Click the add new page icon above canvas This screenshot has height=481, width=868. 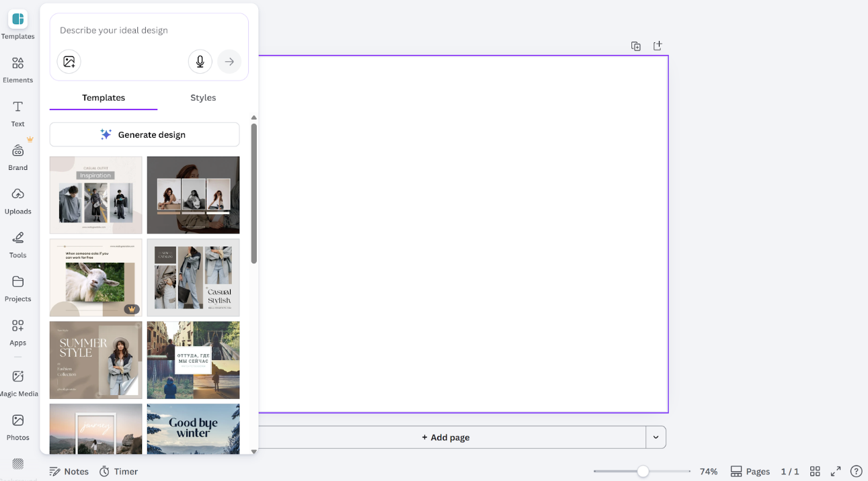tap(658, 46)
